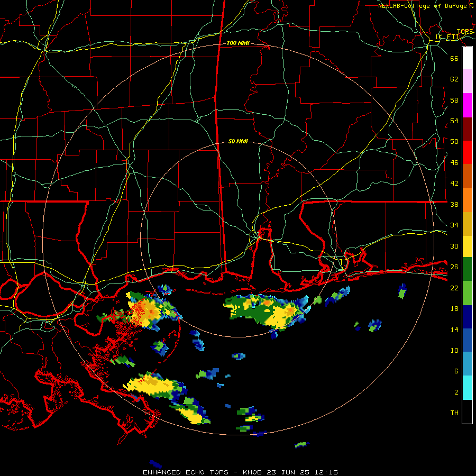Click the 66 value on the scale
The image size is (476, 476).
454,58
